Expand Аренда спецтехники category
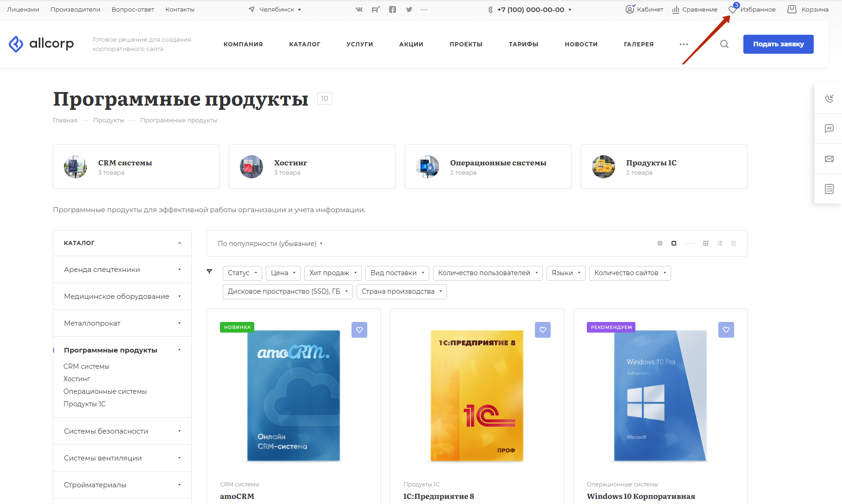842x504 pixels. (180, 270)
